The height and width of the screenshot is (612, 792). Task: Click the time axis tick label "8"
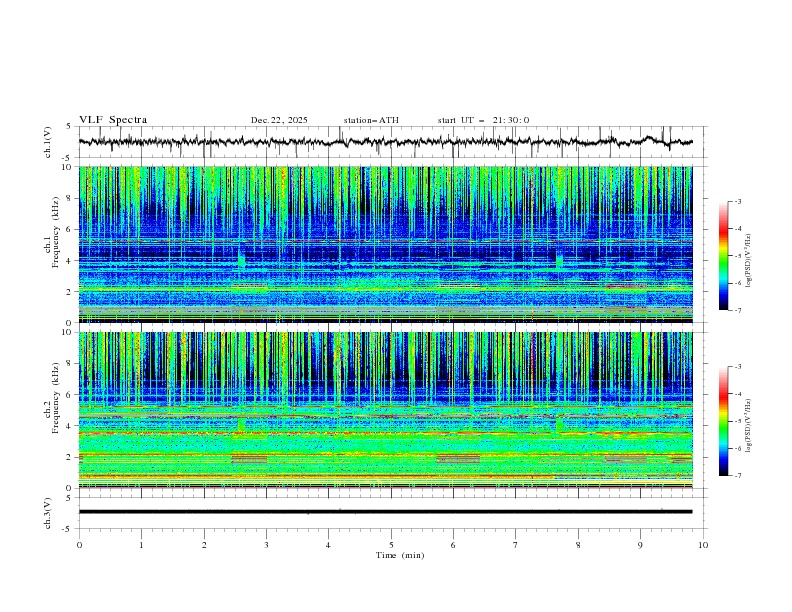coord(578,545)
